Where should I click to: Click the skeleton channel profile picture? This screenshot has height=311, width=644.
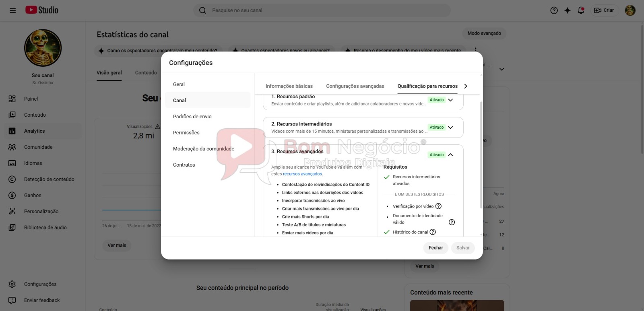click(43, 48)
